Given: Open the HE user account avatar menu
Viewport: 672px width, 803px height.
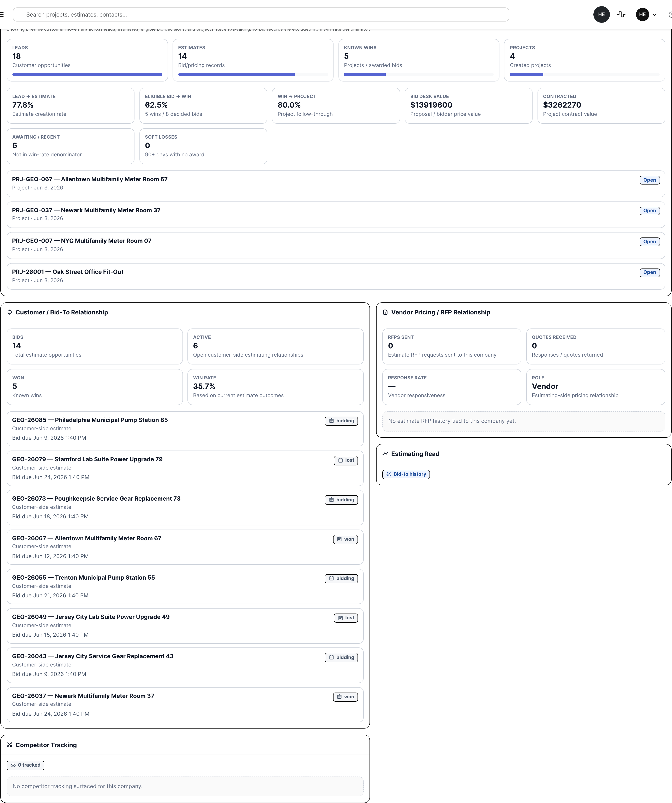Looking at the screenshot, I should tap(642, 14).
